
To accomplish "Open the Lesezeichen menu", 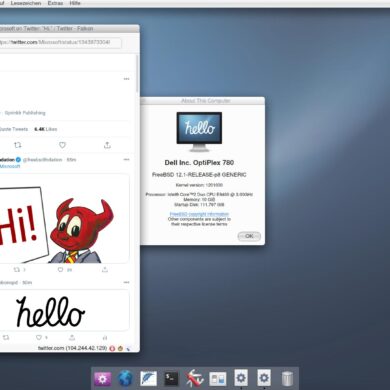I will click(x=26, y=3).
